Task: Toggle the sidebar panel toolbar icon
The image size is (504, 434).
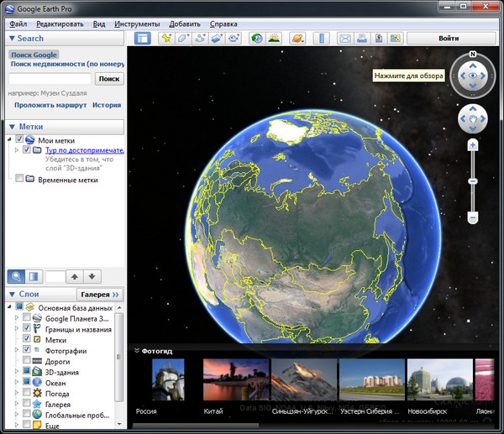Action: pos(143,39)
